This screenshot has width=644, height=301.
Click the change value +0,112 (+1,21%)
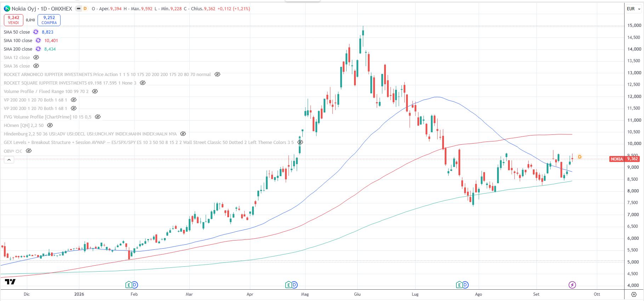234,8
